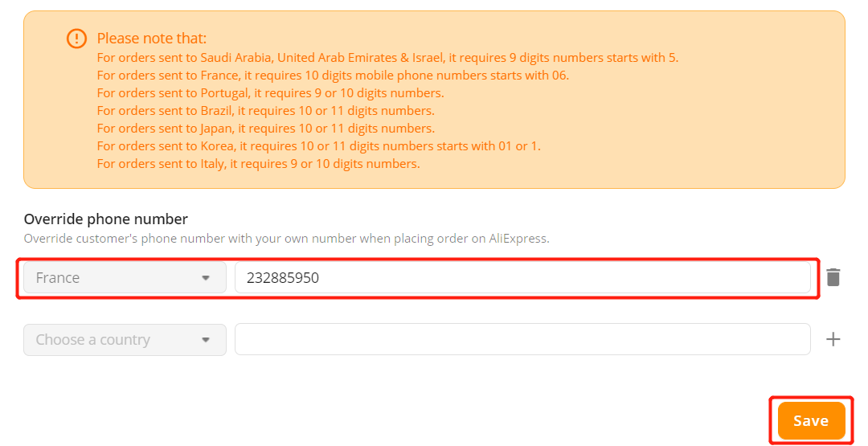This screenshot has height=446, width=868.
Task: Click the orange exclamation warning icon
Action: tap(76, 39)
